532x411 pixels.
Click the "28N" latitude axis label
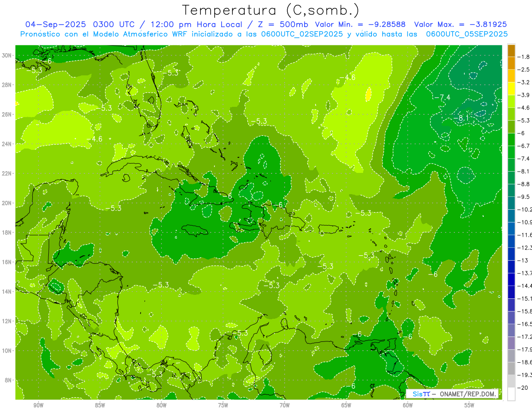point(7,85)
